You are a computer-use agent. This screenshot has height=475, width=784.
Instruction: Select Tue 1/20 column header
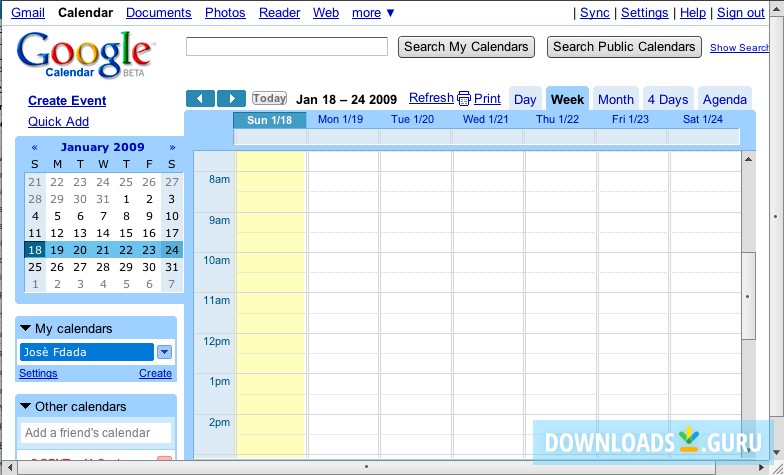tap(412, 120)
